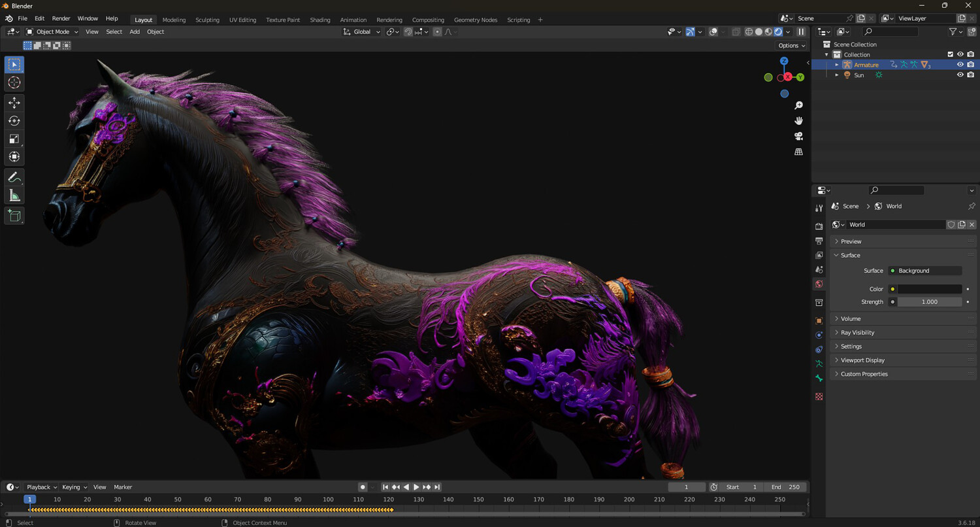Hide the Collection in viewport

coord(960,54)
